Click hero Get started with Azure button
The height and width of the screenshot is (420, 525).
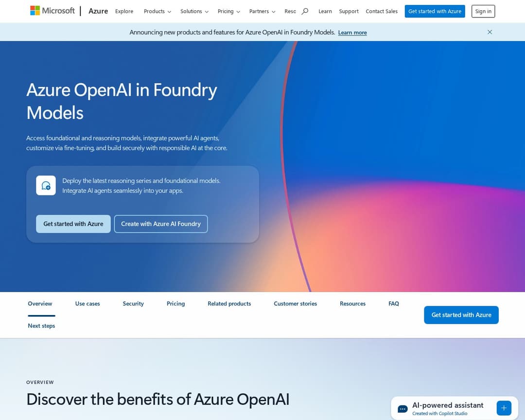click(x=73, y=224)
